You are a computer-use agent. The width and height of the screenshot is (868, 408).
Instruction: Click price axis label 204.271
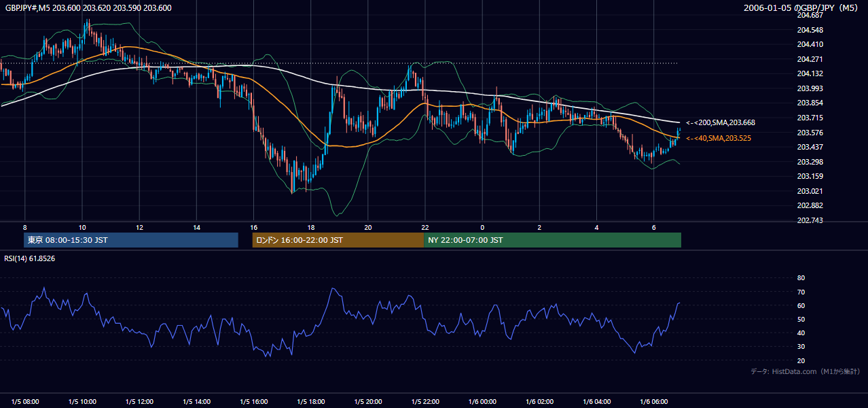[810, 59]
